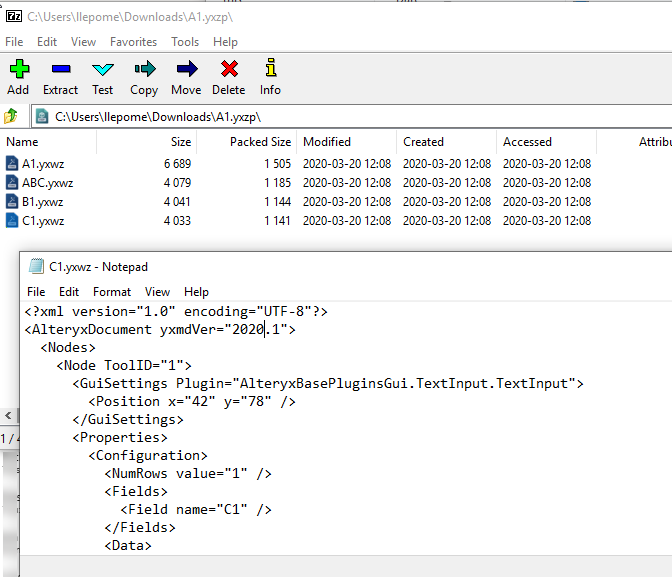The width and height of the screenshot is (672, 577).
Task: Select the B1.yxwz file icon
Action: [12, 201]
